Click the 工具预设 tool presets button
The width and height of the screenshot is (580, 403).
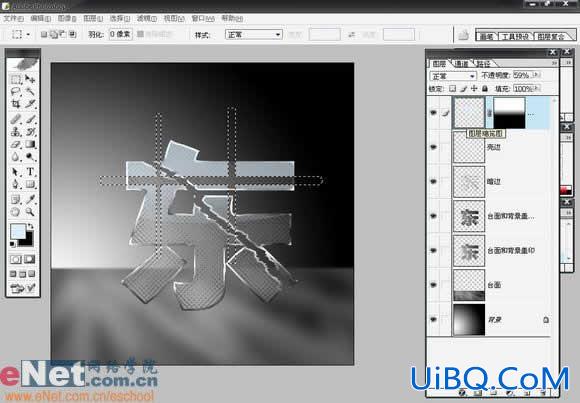515,36
